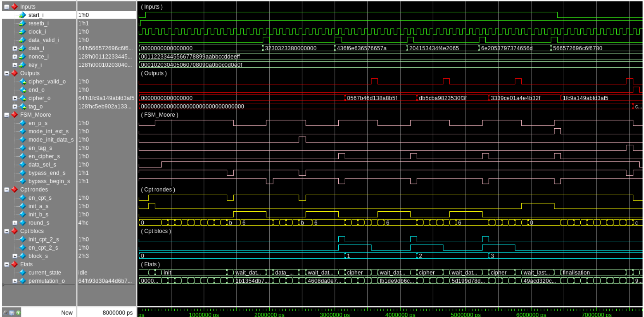Click the green insert cursor icon
This screenshot has height=317, width=644.
coord(18,313)
